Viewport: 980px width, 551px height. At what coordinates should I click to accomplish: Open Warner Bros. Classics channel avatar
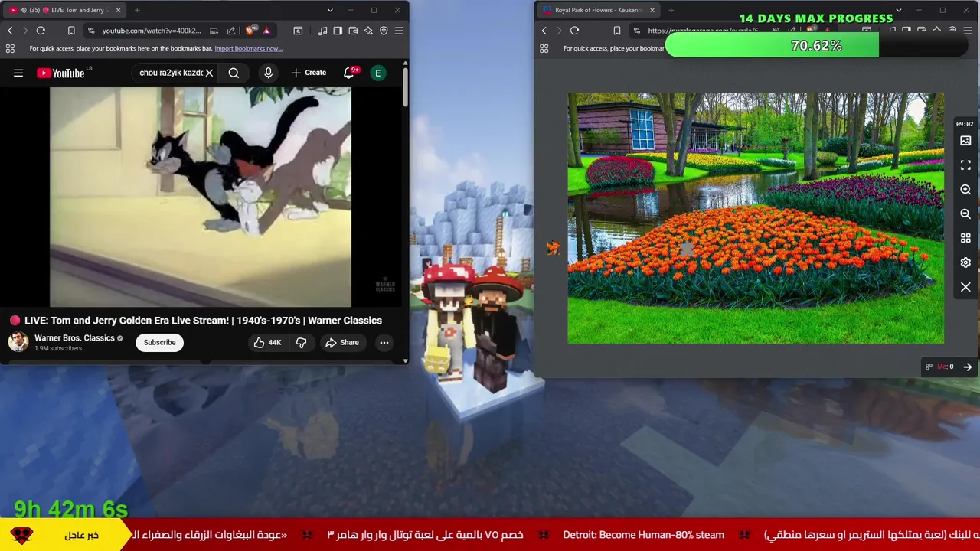point(18,342)
